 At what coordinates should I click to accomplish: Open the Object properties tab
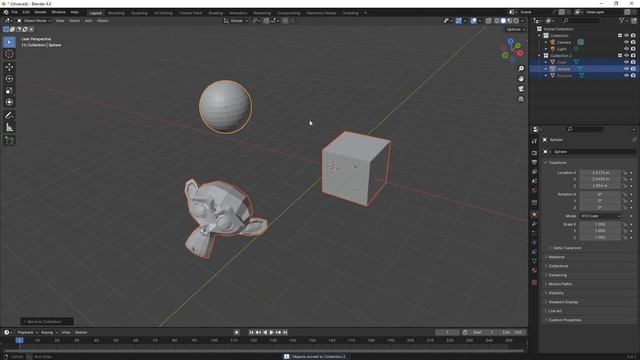tap(534, 215)
